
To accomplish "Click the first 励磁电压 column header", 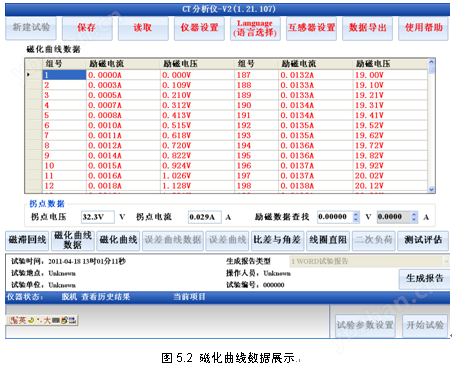I will pyautogui.click(x=197, y=64).
